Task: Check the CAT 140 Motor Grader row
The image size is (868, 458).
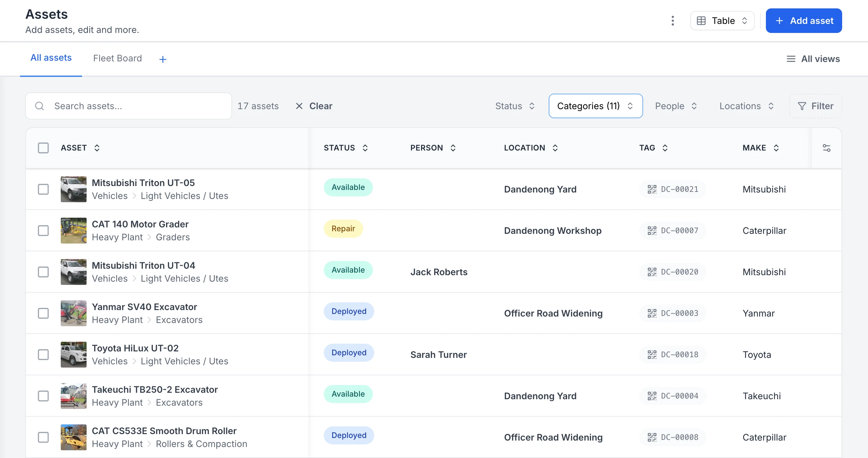Action: 43,231
